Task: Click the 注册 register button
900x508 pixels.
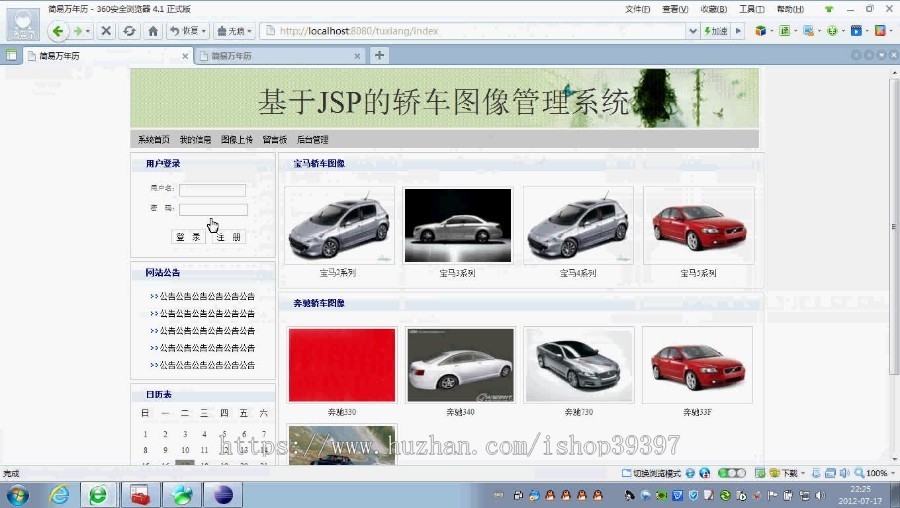Action: coord(228,236)
